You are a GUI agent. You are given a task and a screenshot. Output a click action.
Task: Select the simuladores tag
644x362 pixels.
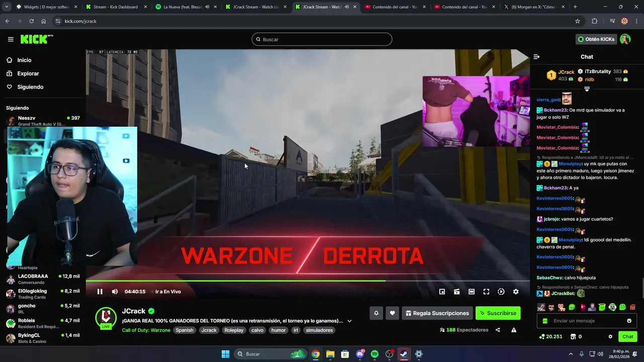coord(319,330)
